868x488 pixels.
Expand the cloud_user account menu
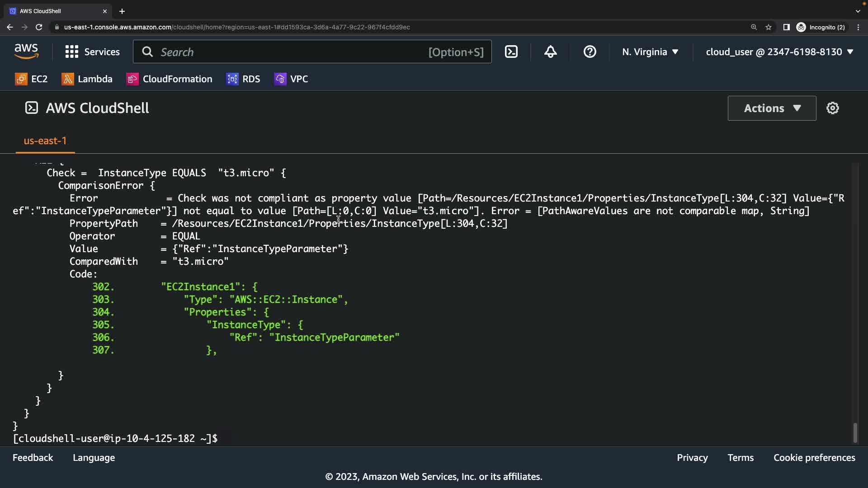tap(779, 52)
